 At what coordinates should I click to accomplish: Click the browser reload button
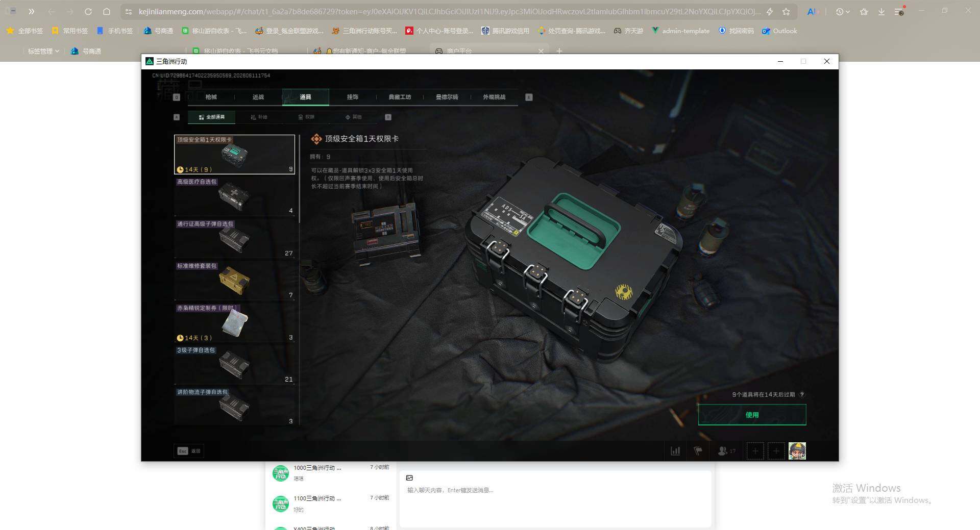point(88,11)
